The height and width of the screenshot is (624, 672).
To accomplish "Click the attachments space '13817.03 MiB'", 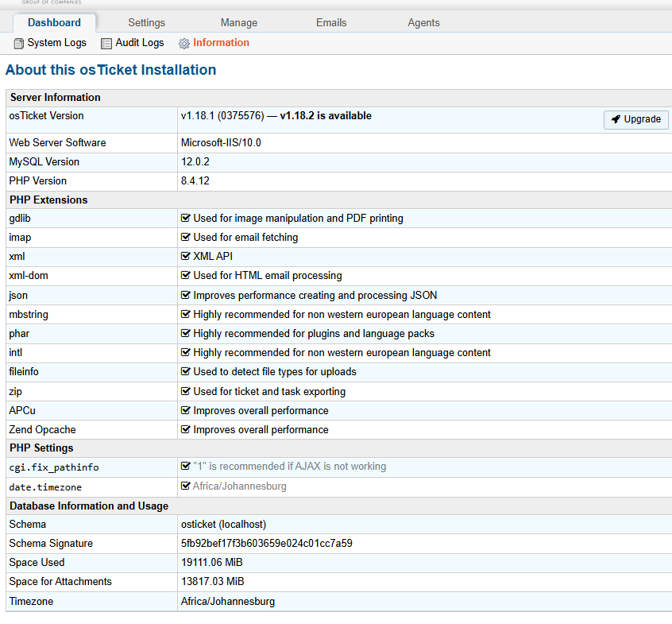I will click(212, 582).
